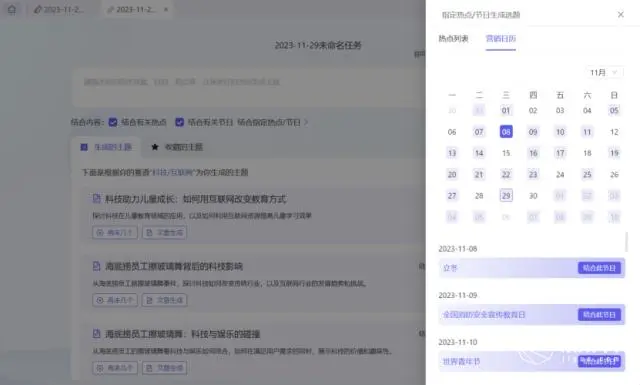Select date 16 in the calendar
This screenshot has width=640, height=385.
point(533,153)
